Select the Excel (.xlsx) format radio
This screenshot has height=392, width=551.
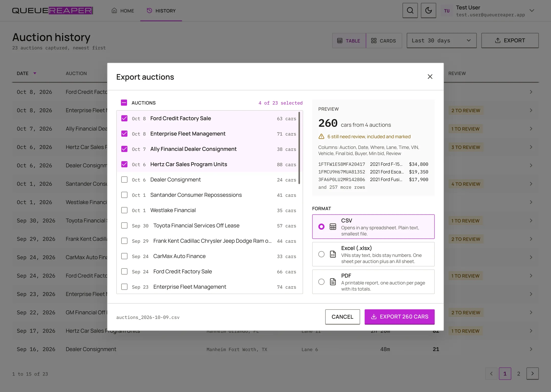[321, 254]
